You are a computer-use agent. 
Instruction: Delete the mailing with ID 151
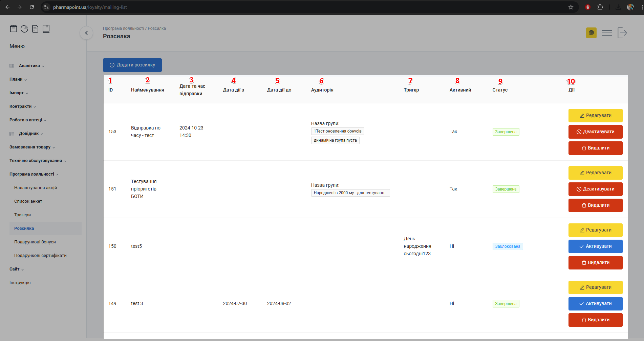point(595,205)
